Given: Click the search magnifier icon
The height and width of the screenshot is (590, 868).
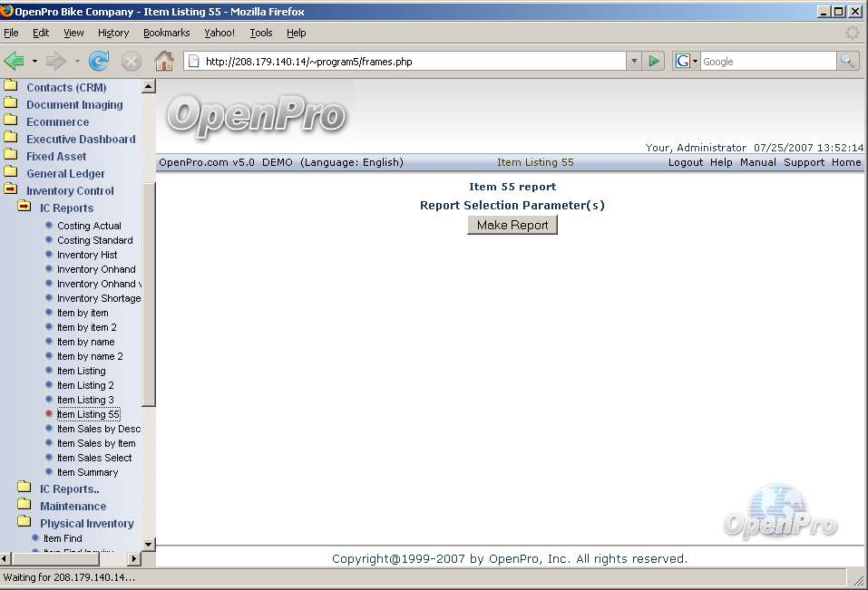Looking at the screenshot, I should click(847, 61).
